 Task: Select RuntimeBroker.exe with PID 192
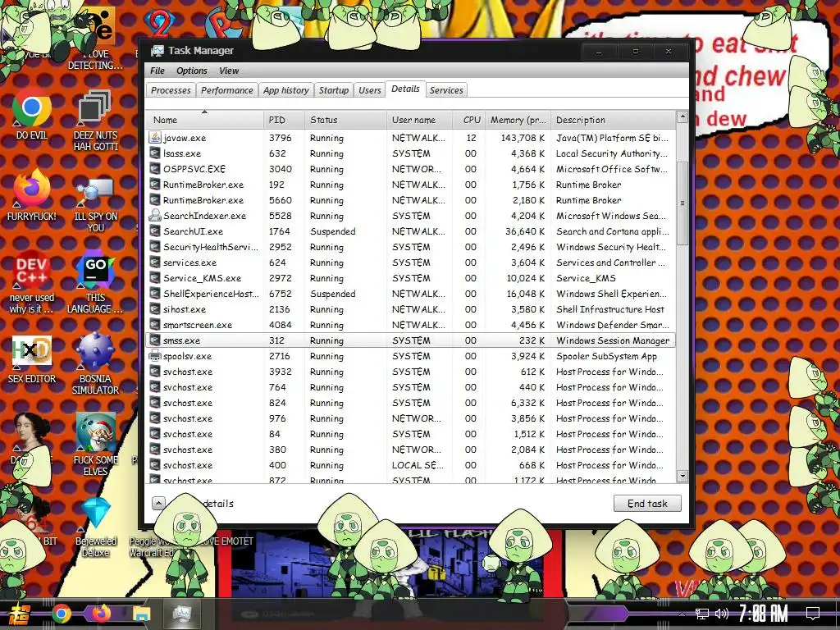tap(410, 185)
